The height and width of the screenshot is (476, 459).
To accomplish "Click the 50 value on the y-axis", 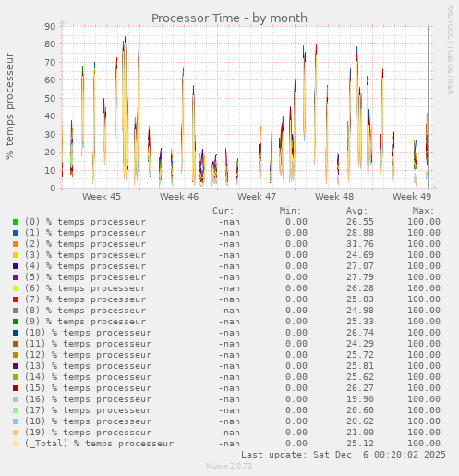I will (x=50, y=99).
